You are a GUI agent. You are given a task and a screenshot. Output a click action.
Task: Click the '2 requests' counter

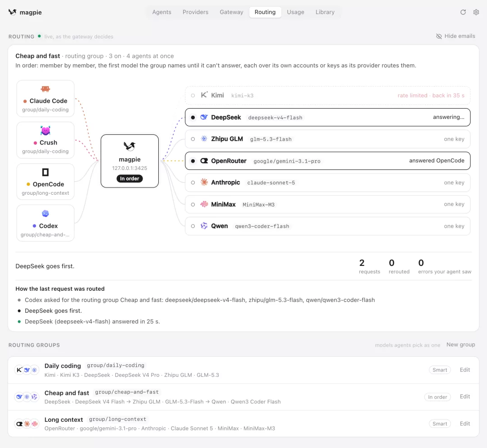[x=369, y=267]
